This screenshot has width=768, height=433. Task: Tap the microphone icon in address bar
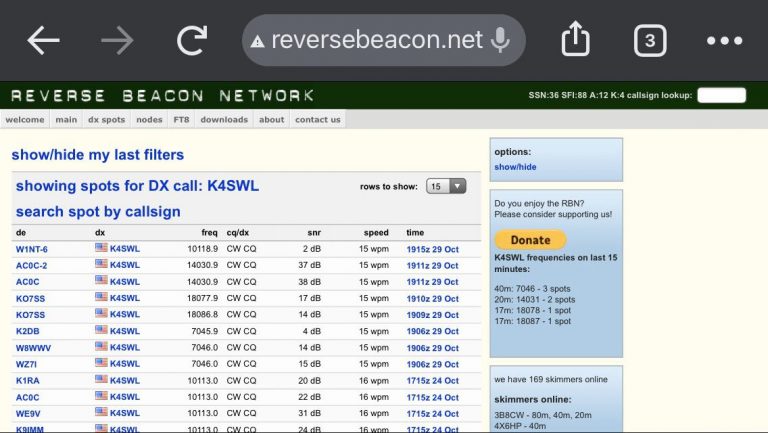(x=500, y=40)
